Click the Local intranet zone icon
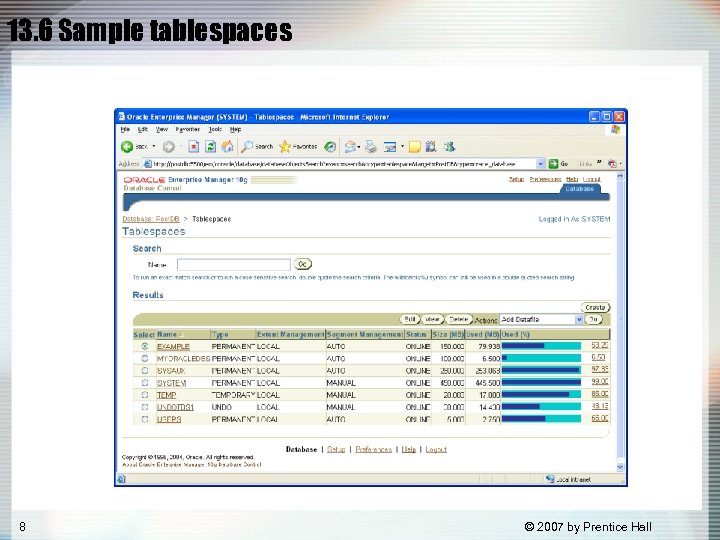The image size is (720, 540). [x=550, y=479]
